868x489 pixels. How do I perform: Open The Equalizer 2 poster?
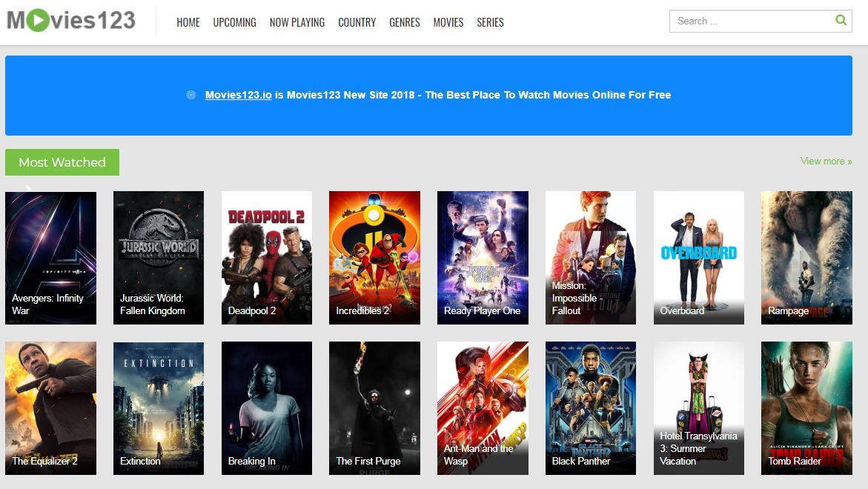tap(50, 408)
